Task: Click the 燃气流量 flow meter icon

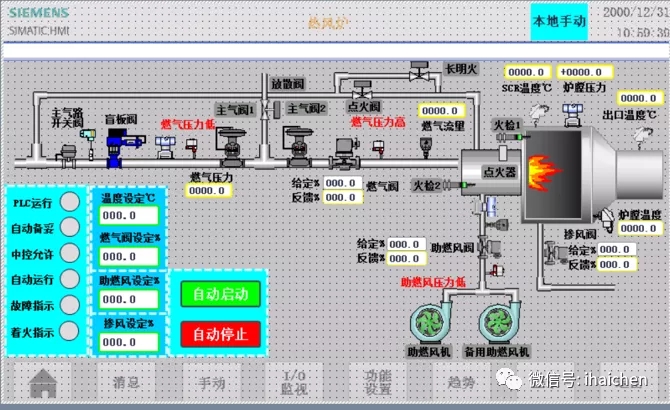Action: (x=426, y=148)
